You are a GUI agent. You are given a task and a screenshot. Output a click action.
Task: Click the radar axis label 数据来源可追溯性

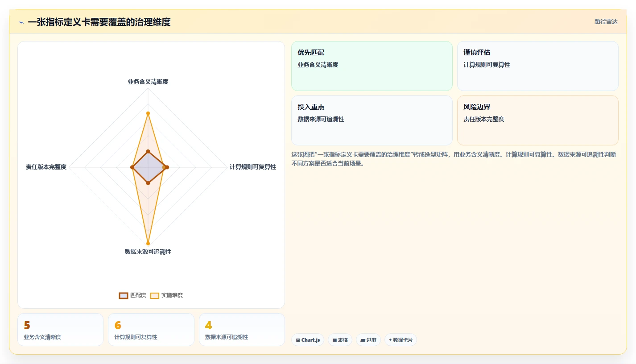pyautogui.click(x=148, y=252)
